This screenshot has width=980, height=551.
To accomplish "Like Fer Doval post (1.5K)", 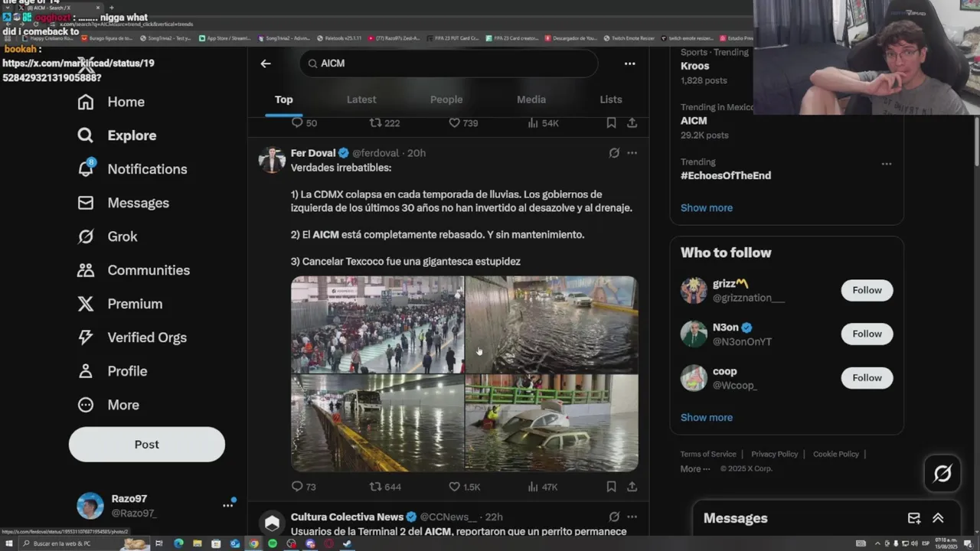I will (x=464, y=487).
